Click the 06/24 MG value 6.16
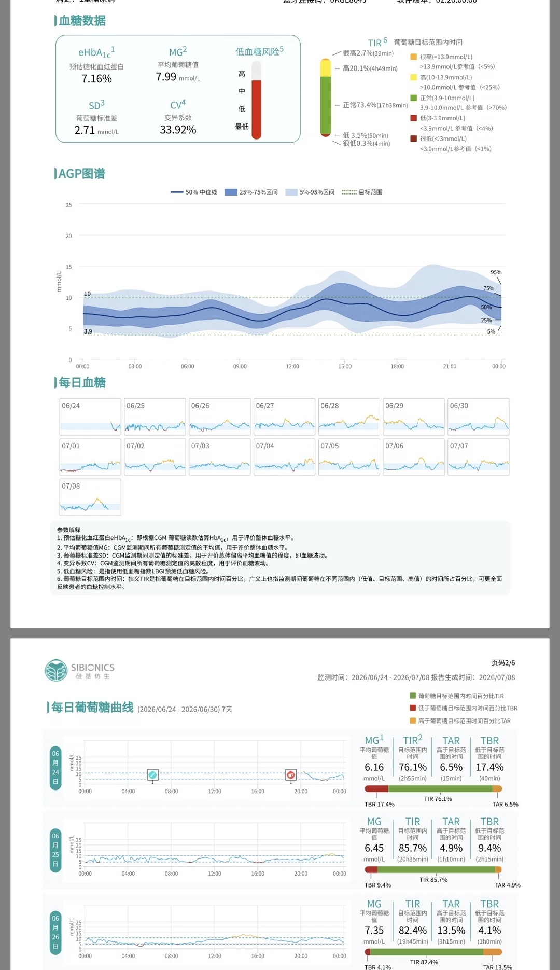Viewport: 560px width, 970px height. [374, 767]
